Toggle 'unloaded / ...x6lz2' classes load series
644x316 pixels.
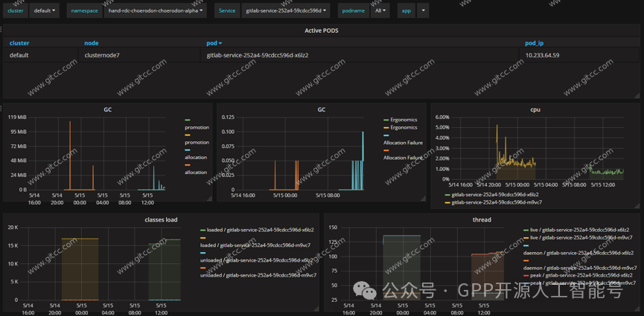[x=256, y=260]
